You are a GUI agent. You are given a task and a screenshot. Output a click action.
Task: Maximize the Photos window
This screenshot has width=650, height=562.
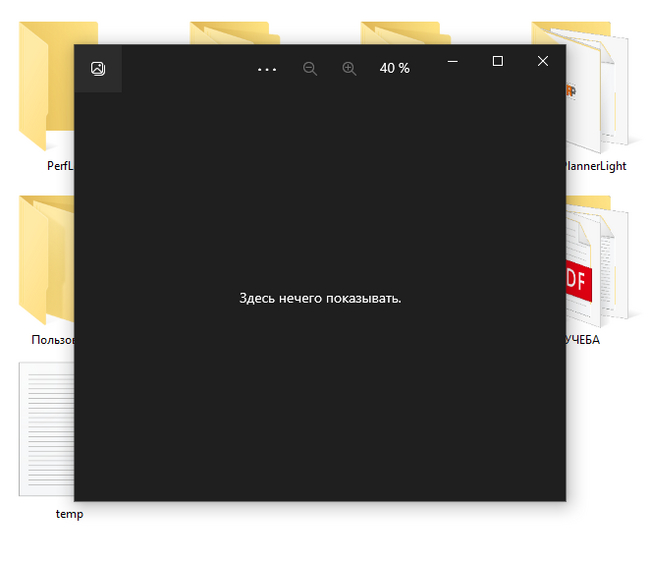[498, 61]
